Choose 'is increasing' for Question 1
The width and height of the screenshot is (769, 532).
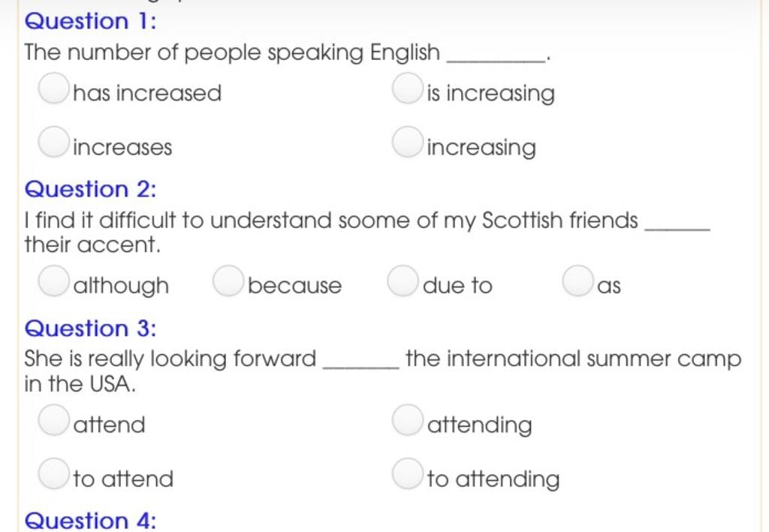(x=408, y=89)
